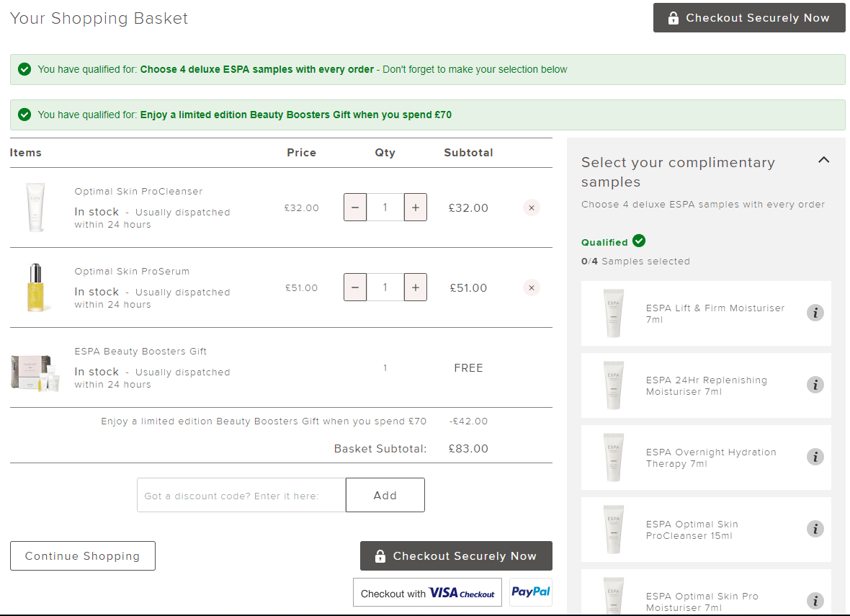Show info for ESPA Lift & Firm Moisturiser
The width and height of the screenshot is (850, 616).
coord(815,313)
